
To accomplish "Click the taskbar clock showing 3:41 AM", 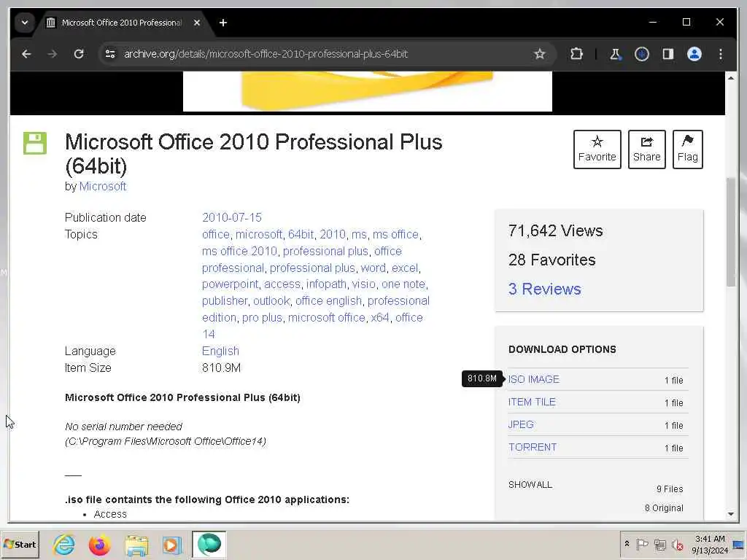I will pos(710,544).
